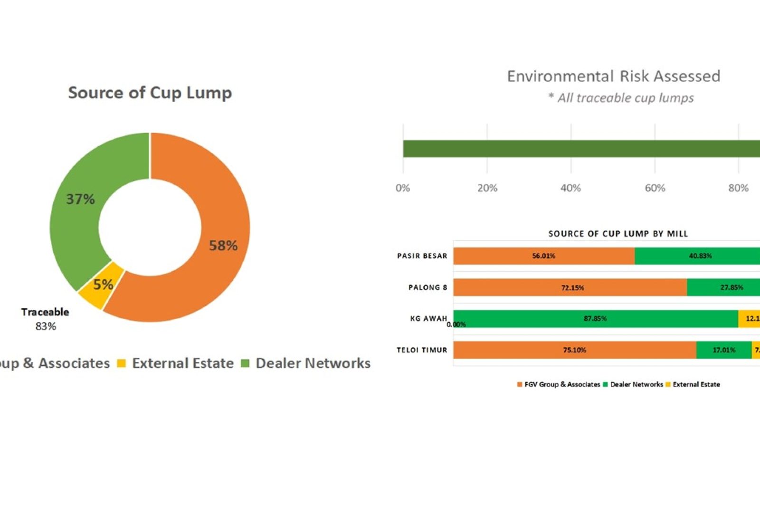Click the 20% axis label
The height and width of the screenshot is (532, 760).
(x=487, y=188)
